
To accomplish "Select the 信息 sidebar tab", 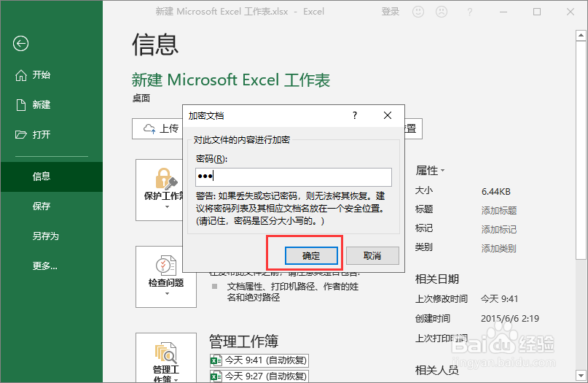I will point(52,177).
